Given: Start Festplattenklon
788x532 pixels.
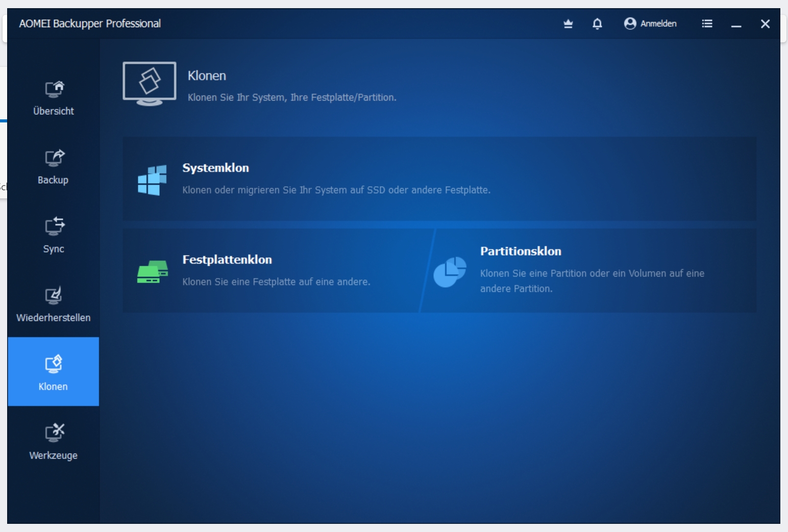Looking at the screenshot, I should click(x=276, y=270).
